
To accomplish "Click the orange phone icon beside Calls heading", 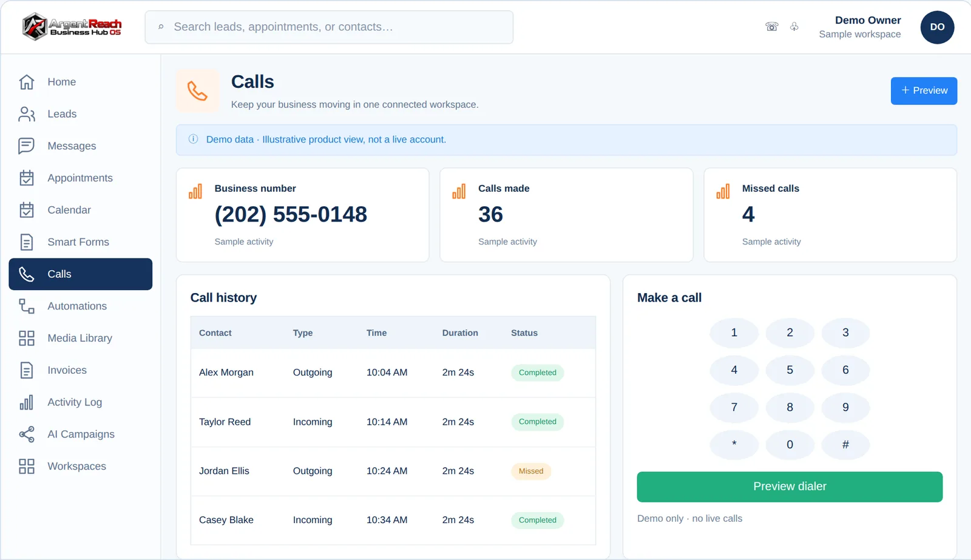I will (x=197, y=91).
